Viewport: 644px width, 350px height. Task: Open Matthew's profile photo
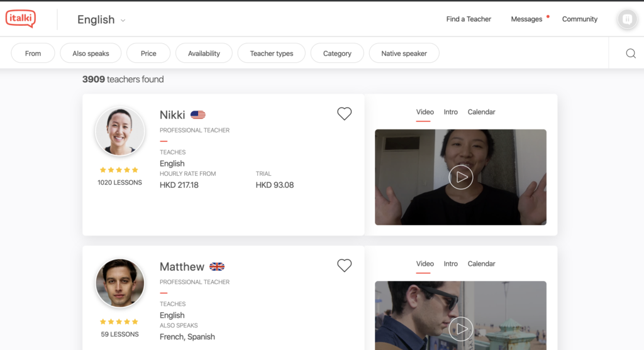pos(120,283)
